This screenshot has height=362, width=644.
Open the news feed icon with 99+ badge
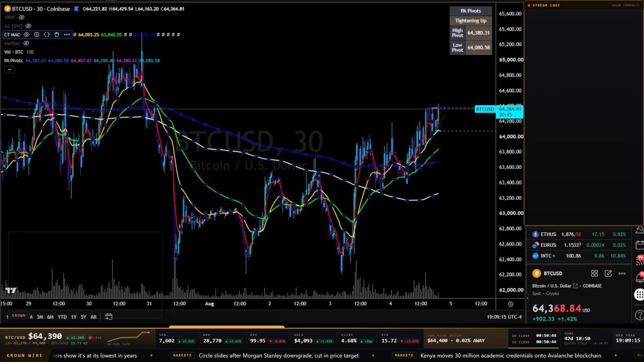point(639,261)
